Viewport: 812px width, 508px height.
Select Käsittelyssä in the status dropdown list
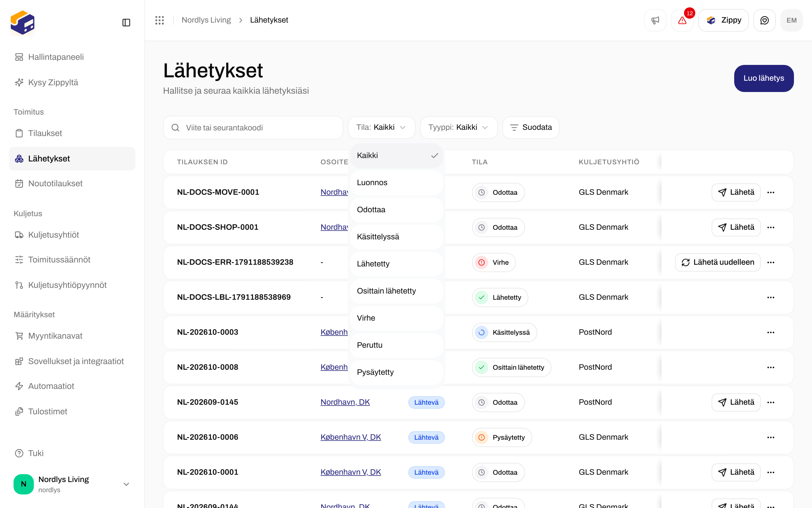397,237
